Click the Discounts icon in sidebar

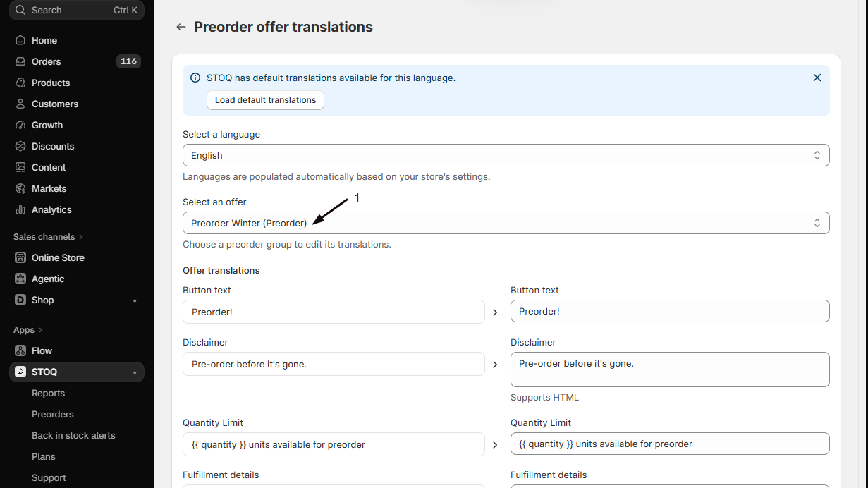20,146
